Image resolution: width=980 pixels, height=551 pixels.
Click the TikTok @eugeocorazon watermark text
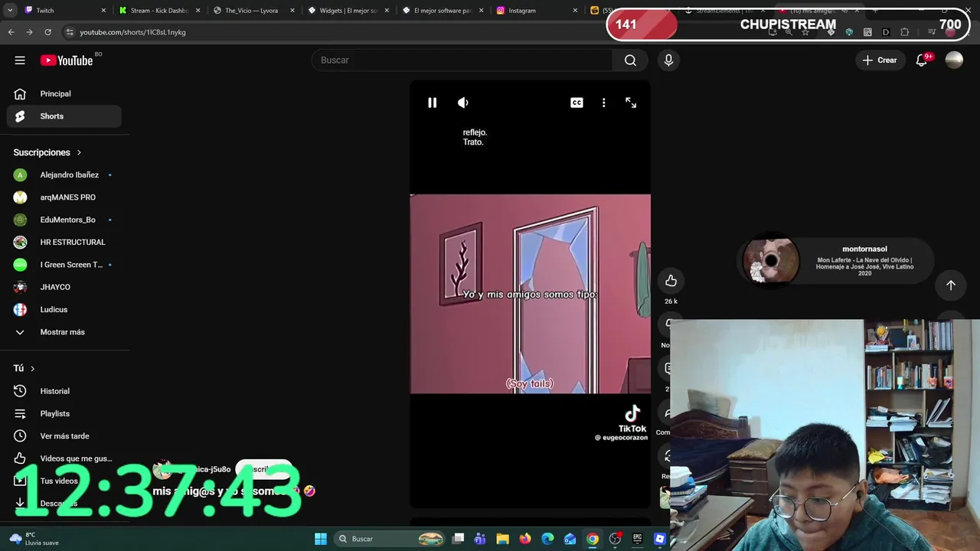click(x=621, y=438)
